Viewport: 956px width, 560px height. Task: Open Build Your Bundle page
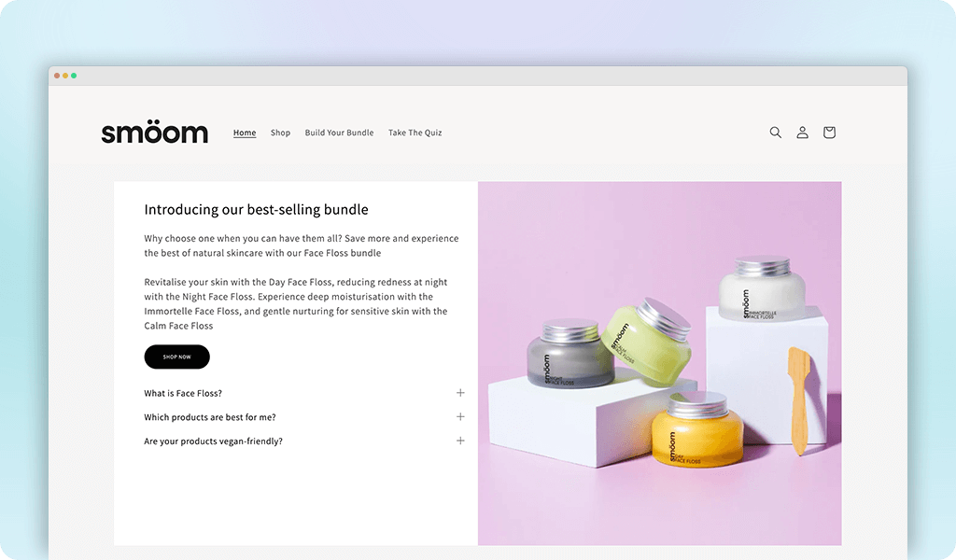pos(339,133)
